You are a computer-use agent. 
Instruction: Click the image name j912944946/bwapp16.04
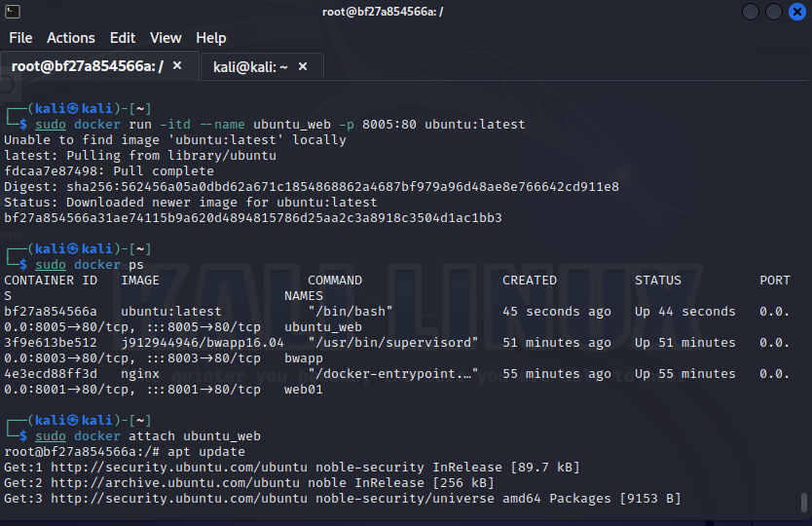pos(203,343)
